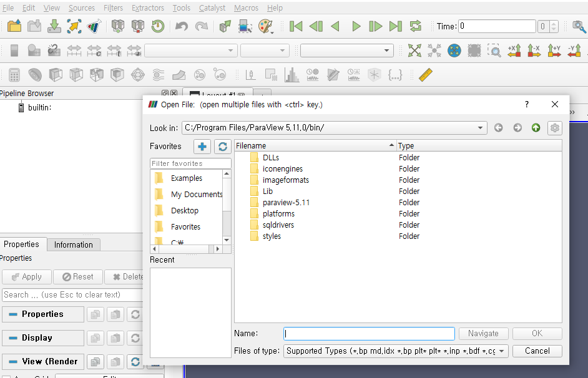Switch to the Information tab
The width and height of the screenshot is (588, 378).
(74, 245)
